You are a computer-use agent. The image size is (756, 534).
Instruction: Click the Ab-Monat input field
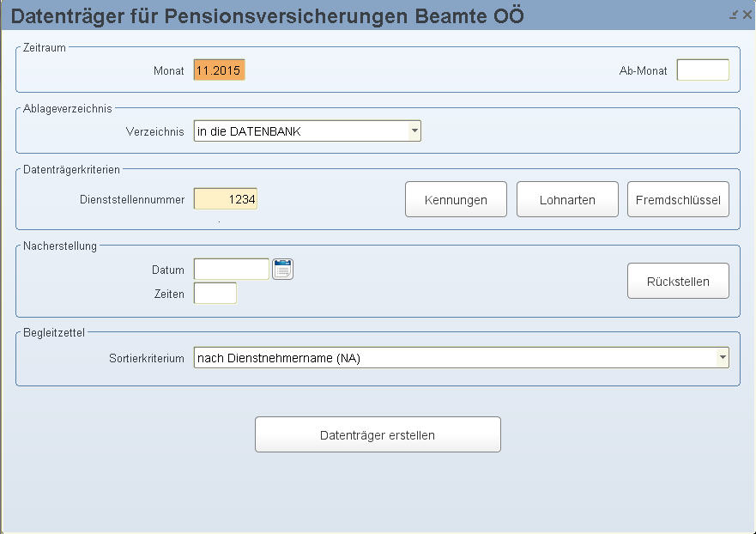(703, 70)
